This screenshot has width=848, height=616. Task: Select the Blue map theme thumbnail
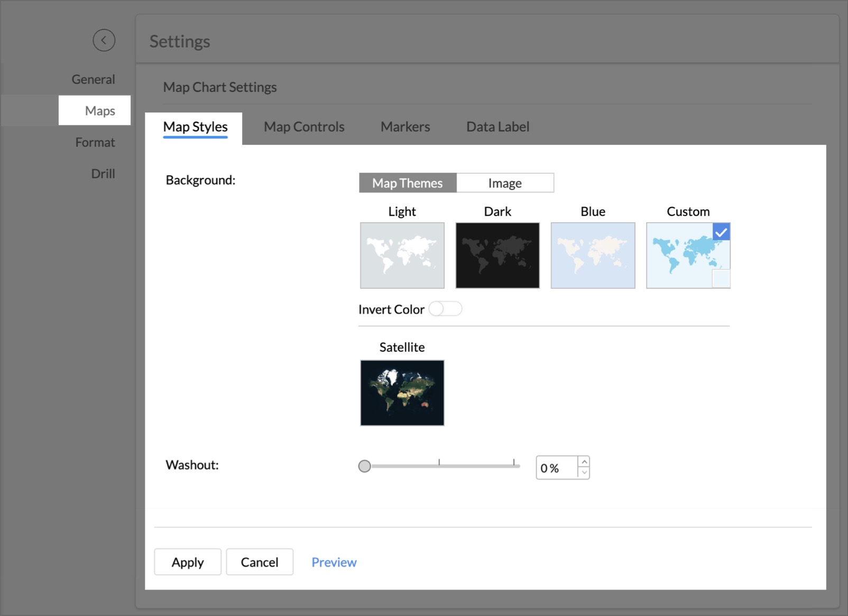pyautogui.click(x=592, y=255)
